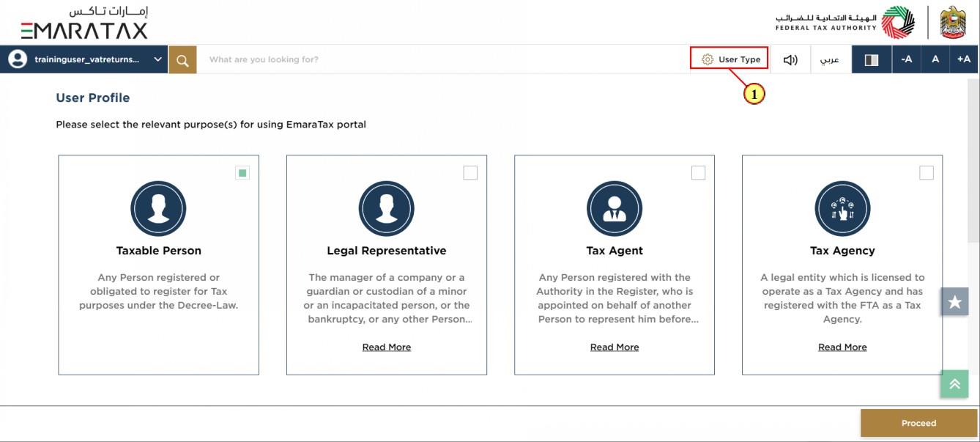The width and height of the screenshot is (980, 442).
Task: Select the 'Taxable Person' card title
Action: coord(158,251)
